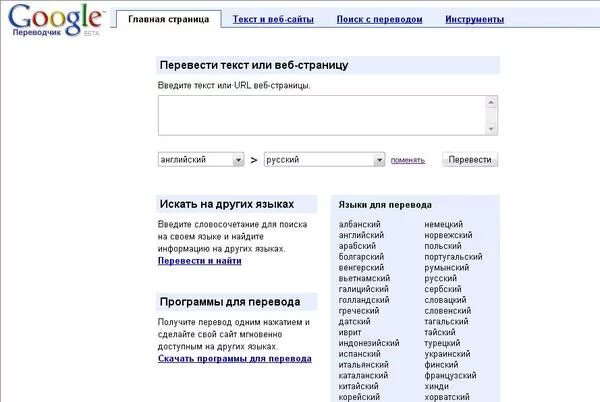Click румынский in the language list

(x=447, y=267)
